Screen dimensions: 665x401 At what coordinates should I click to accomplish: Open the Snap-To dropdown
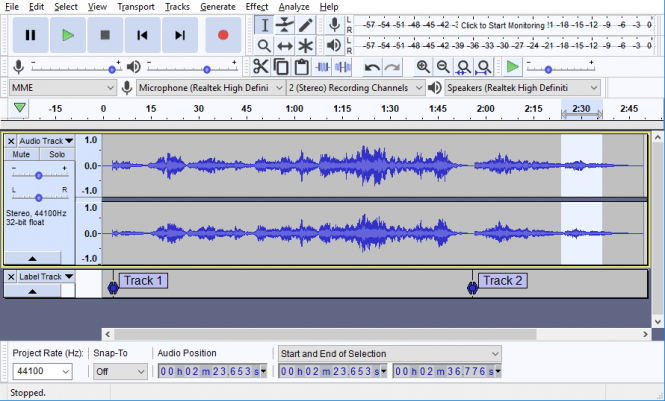pyautogui.click(x=120, y=371)
